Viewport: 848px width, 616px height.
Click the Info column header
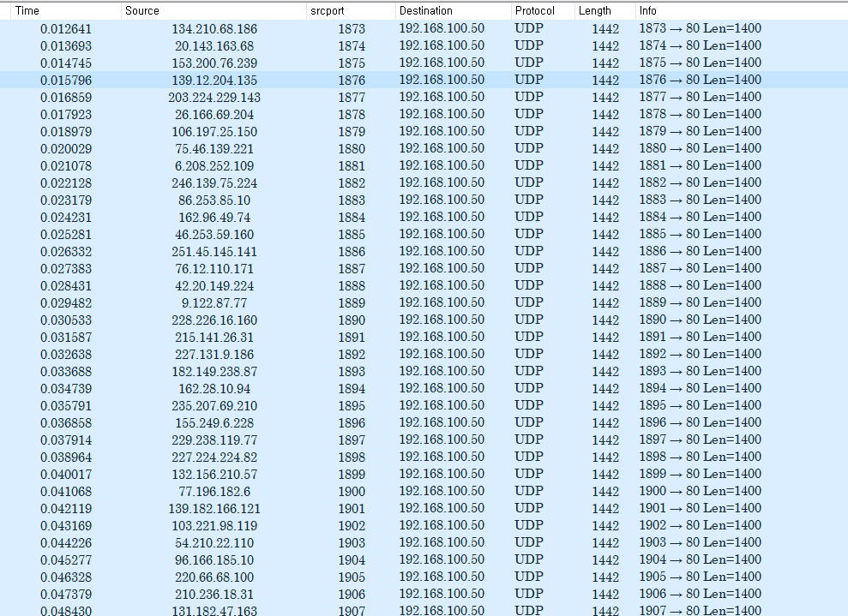pos(742,11)
